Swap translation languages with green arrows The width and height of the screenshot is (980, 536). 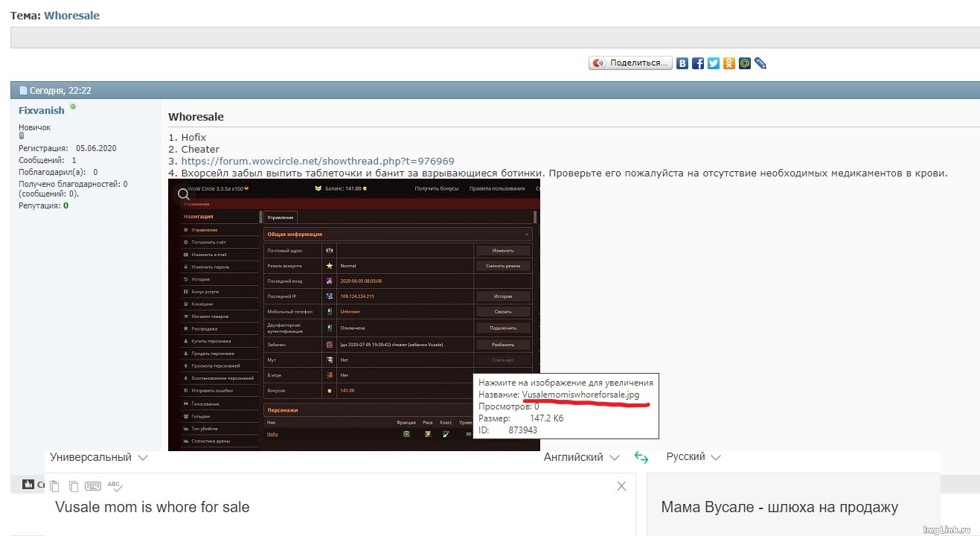pos(641,458)
